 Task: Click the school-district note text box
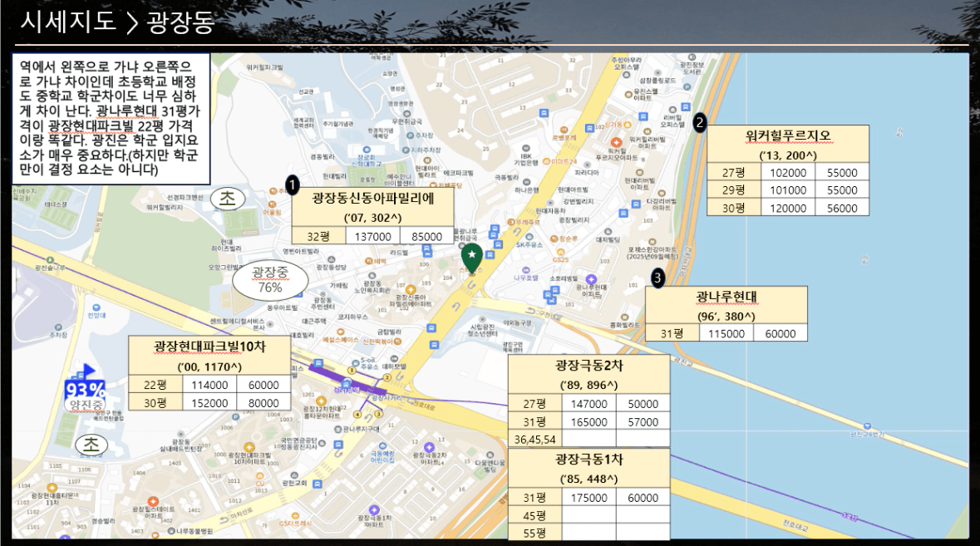111,118
